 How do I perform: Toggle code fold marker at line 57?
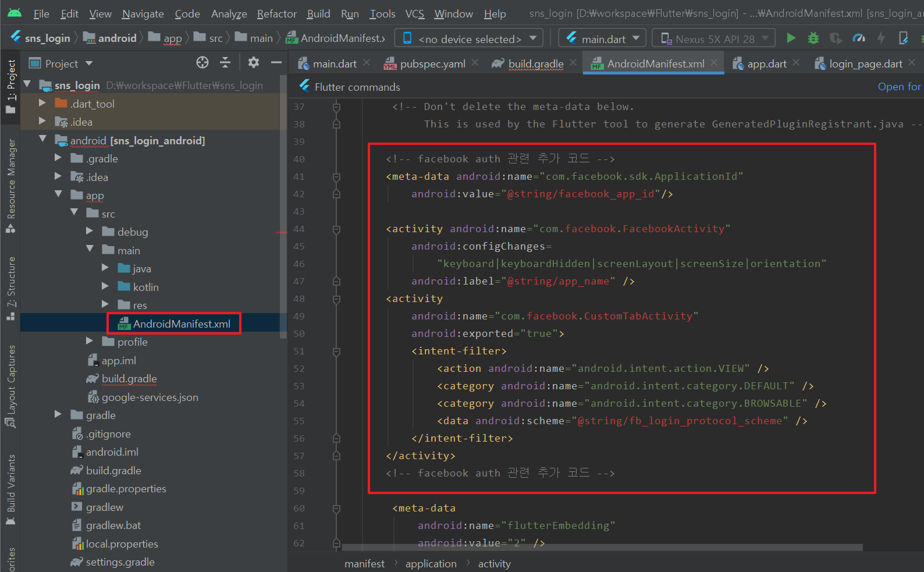pos(336,456)
